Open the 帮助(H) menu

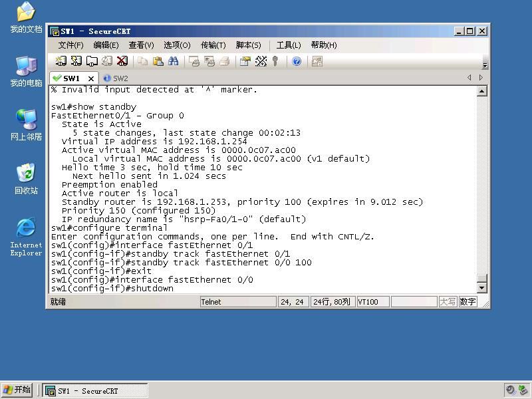(x=324, y=45)
